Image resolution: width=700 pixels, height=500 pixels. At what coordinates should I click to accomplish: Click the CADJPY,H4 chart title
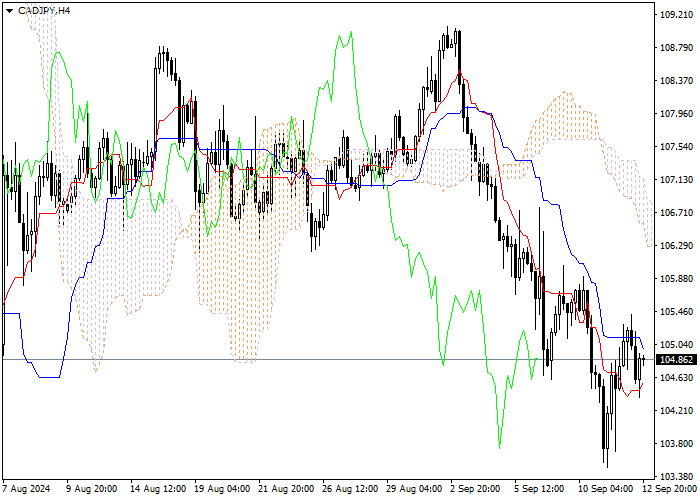pos(44,10)
